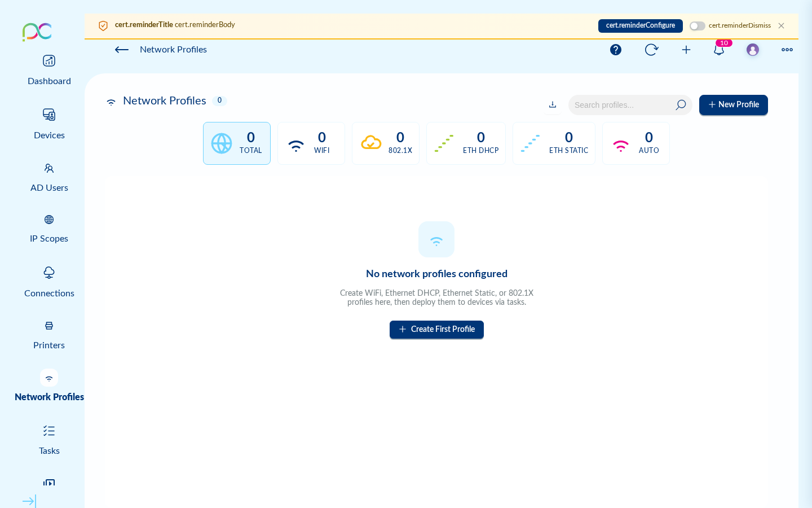Click the refresh icon in header

pyautogui.click(x=651, y=50)
